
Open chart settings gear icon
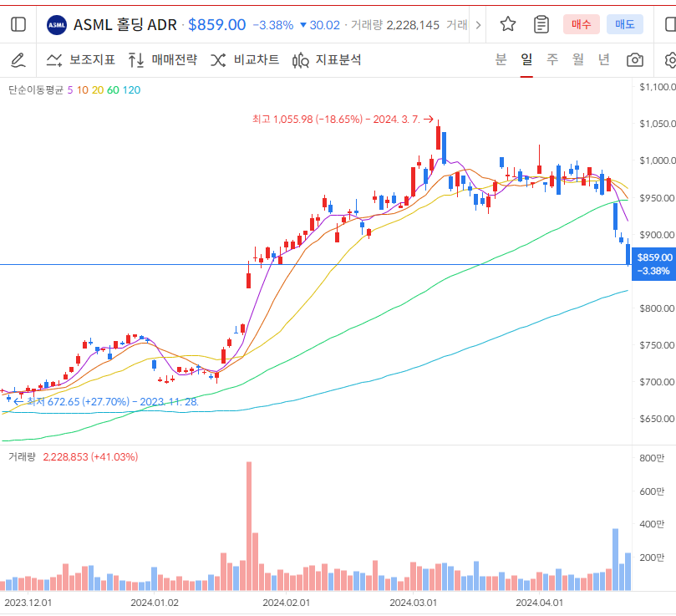pos(669,60)
